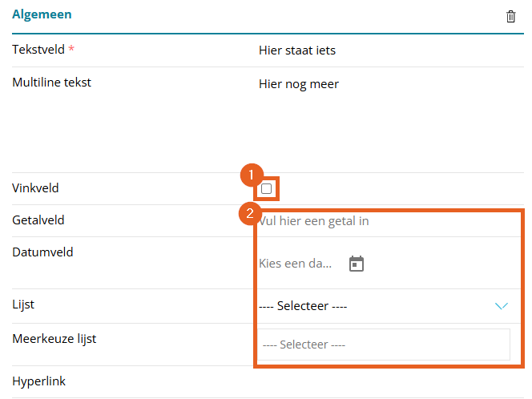Viewport: 532px width, 399px height.
Task: Click the Tekstveld label
Action: tap(38, 50)
